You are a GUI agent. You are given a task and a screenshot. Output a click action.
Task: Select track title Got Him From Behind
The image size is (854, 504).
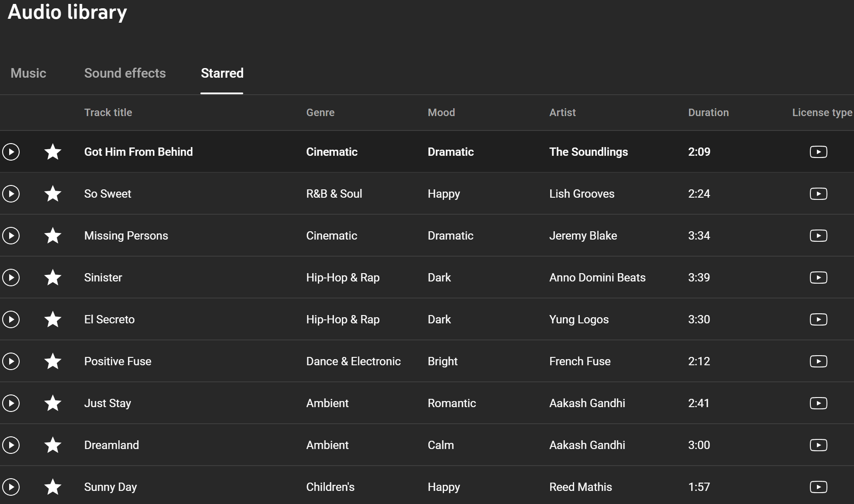[x=138, y=152]
